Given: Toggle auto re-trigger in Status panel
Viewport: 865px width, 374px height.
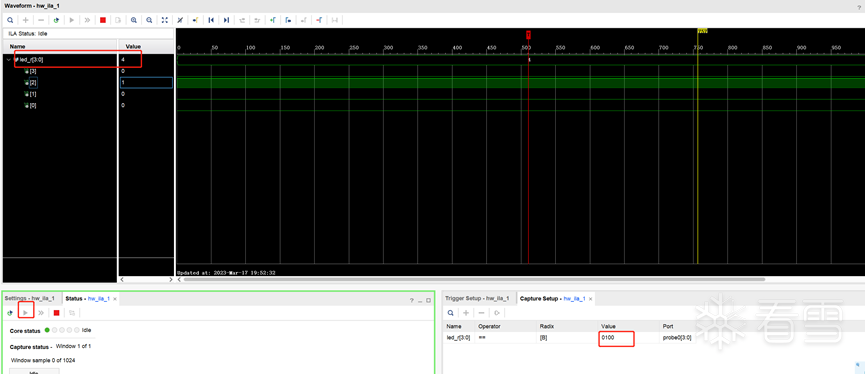Looking at the screenshot, I should (10, 313).
